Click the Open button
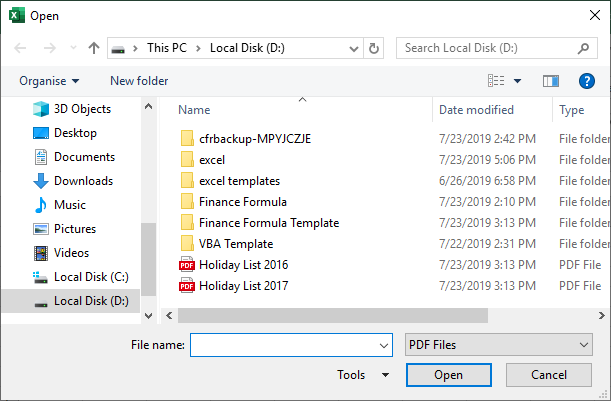The image size is (611, 401). point(448,375)
